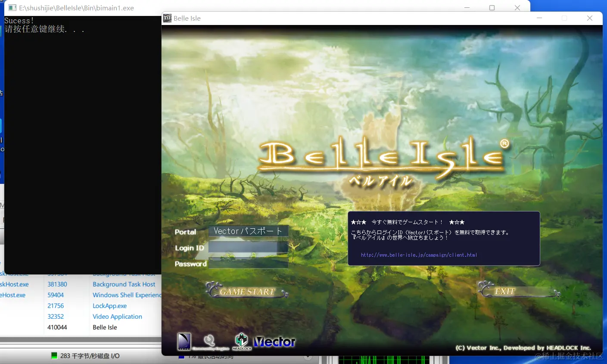Click the Community Engine logo icon
Viewport: 607px width, 364px height.
pos(211,342)
